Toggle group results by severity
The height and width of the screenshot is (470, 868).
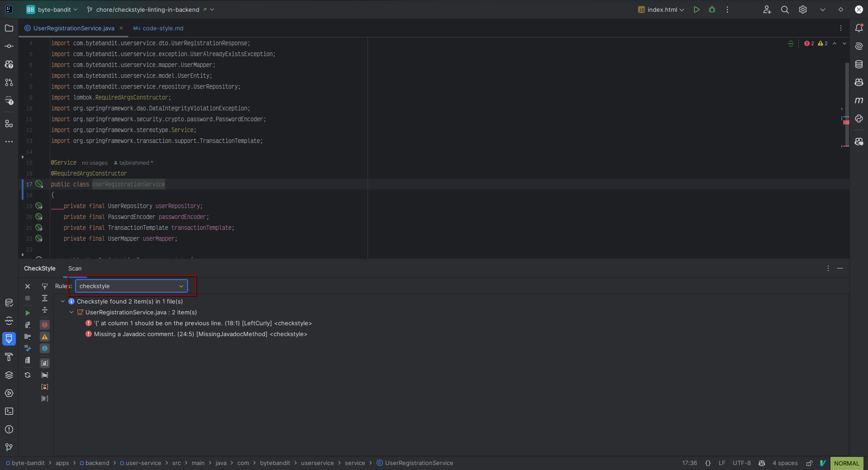pos(45,387)
